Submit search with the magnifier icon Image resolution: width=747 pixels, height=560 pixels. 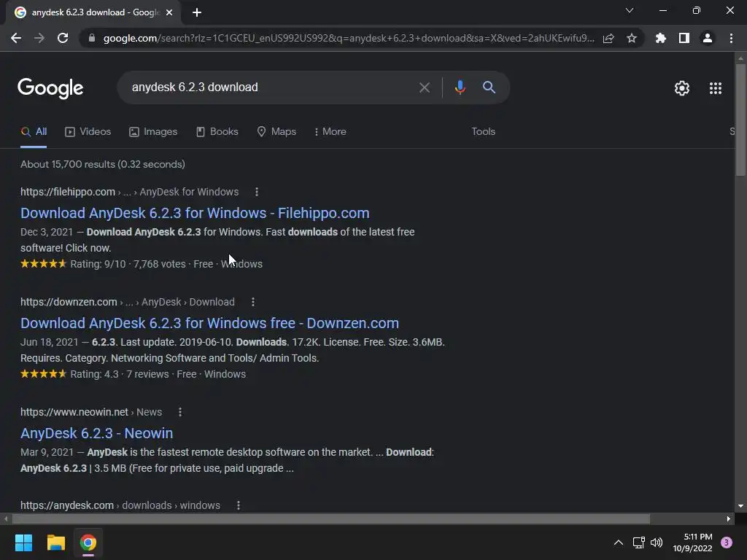coord(489,87)
